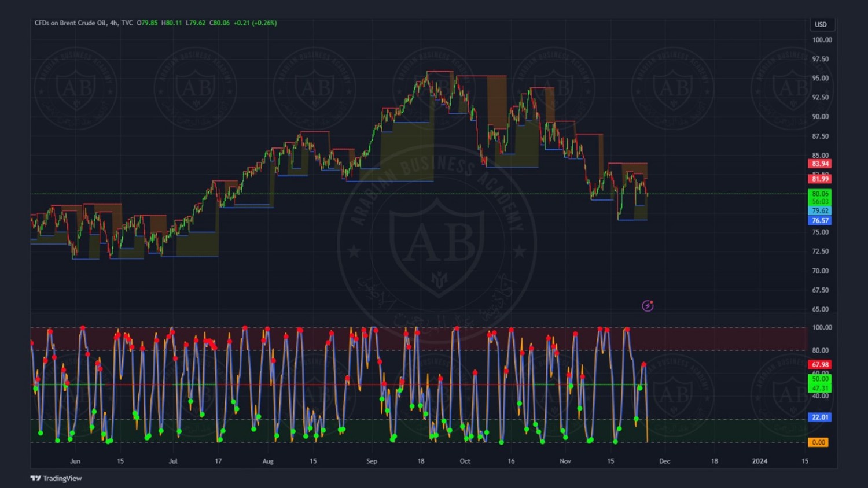Click the 80.00 oscillator axis level
Viewport: 868px width, 488px height.
[822, 350]
